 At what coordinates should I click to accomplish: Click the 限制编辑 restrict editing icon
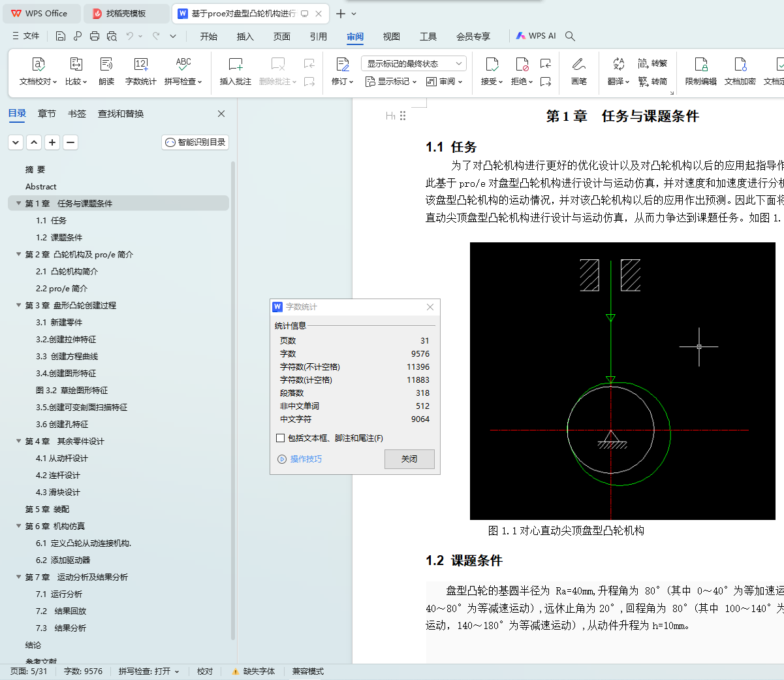click(700, 64)
